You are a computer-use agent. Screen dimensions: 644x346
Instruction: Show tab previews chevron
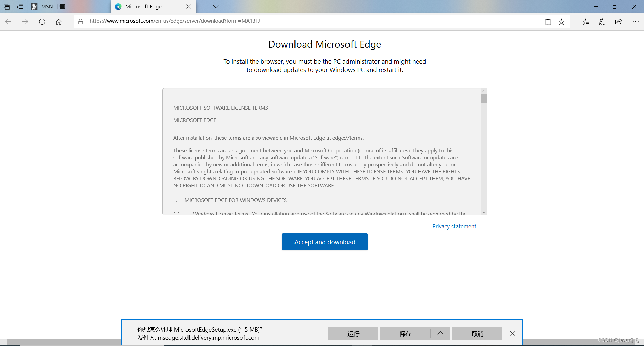216,7
